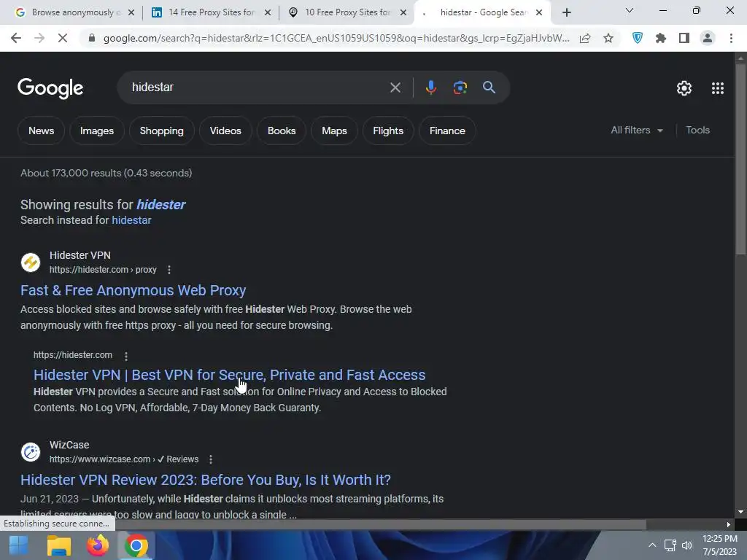The width and height of the screenshot is (747, 560).
Task: Expand the All filters dropdown
Action: [637, 130]
